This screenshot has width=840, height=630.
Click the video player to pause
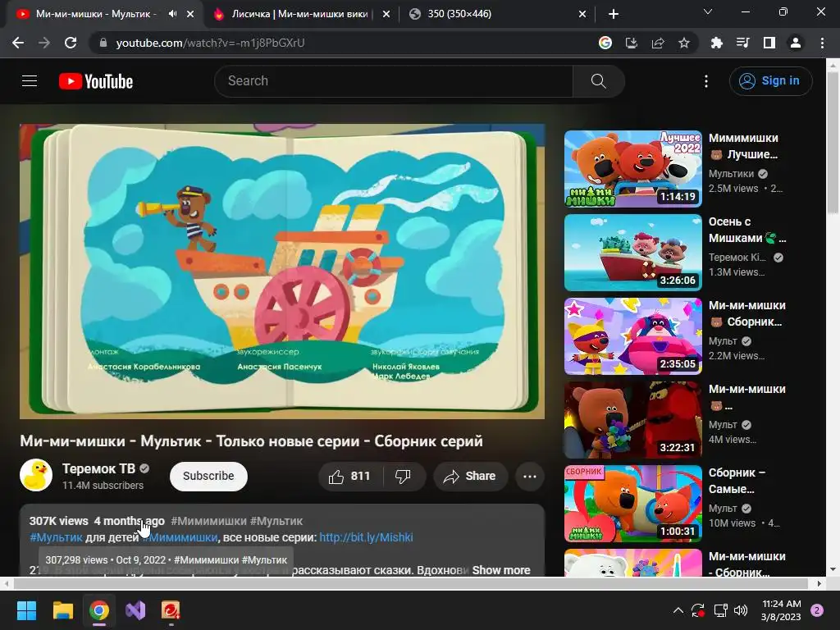282,272
